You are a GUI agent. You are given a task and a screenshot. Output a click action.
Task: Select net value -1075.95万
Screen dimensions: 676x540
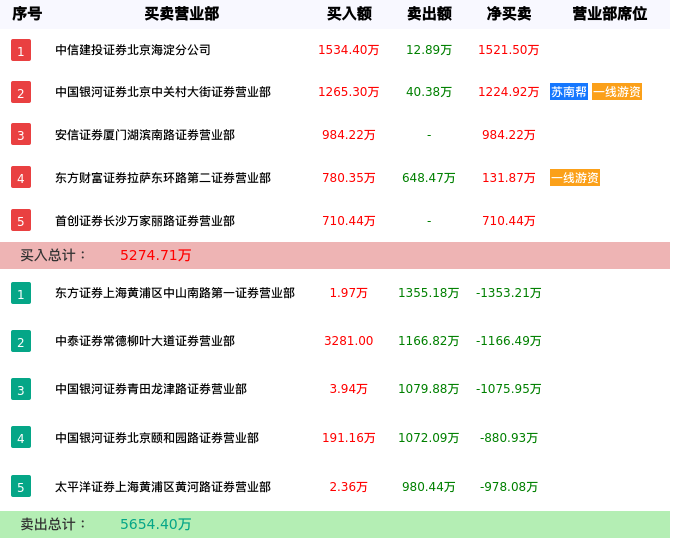(x=509, y=389)
